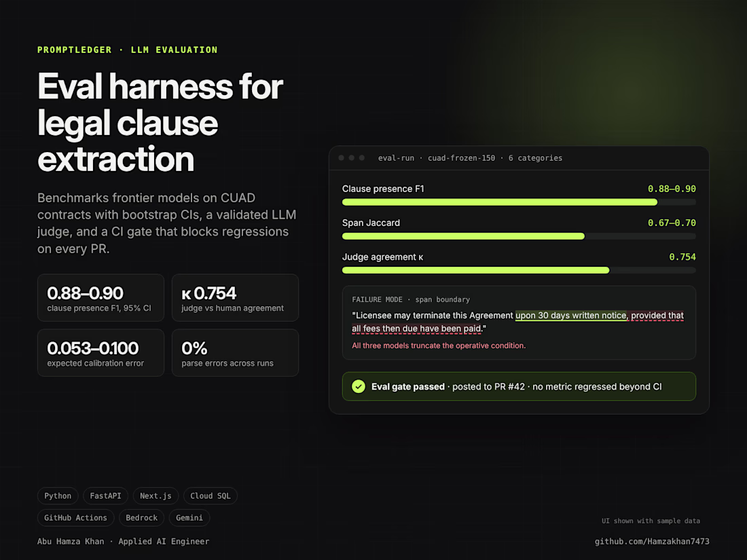Choose the Cloud SQL tag

point(210,496)
